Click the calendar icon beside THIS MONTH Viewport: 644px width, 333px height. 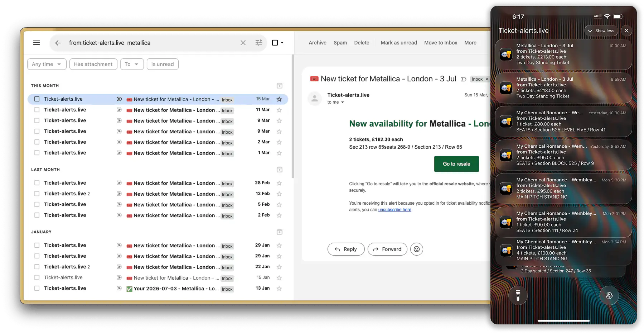point(279,86)
